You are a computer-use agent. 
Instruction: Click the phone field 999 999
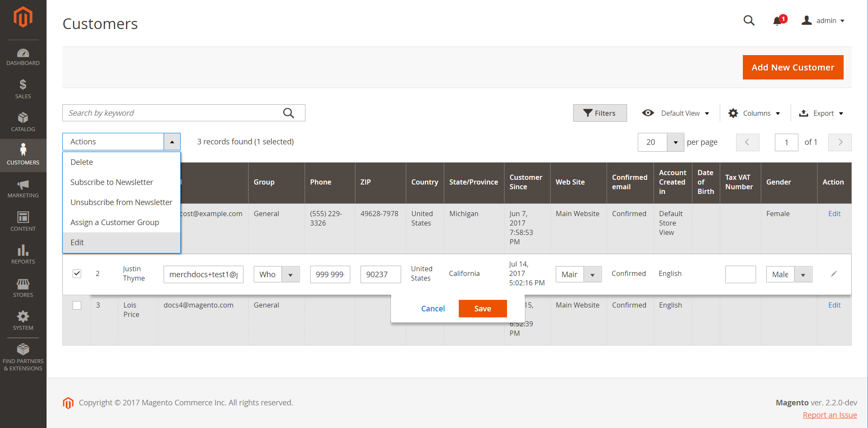click(x=330, y=274)
